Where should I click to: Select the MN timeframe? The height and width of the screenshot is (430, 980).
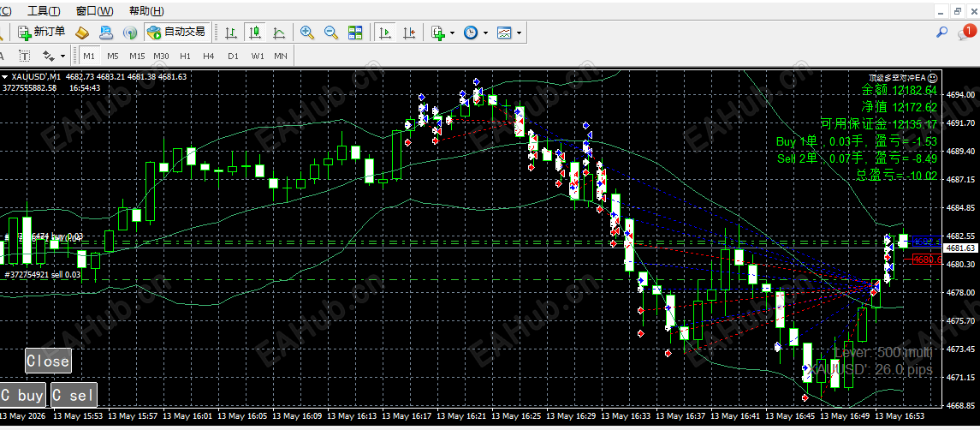tap(281, 56)
